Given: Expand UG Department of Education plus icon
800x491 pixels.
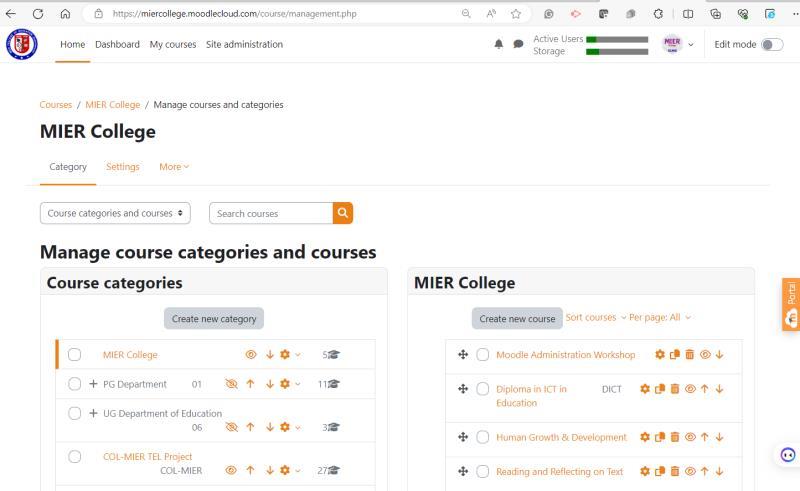Looking at the screenshot, I should (93, 413).
